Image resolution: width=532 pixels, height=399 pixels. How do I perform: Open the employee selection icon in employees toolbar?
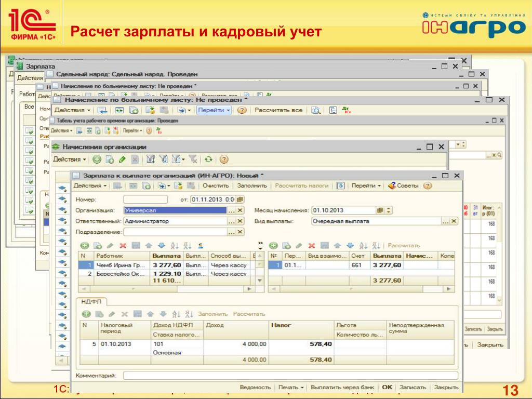pyautogui.click(x=201, y=246)
